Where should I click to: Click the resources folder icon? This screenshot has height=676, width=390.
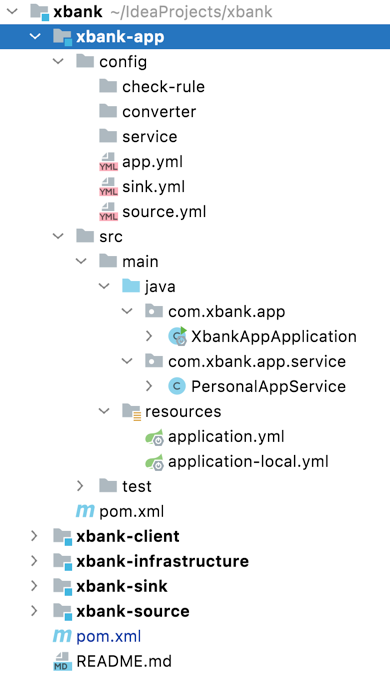(x=131, y=412)
